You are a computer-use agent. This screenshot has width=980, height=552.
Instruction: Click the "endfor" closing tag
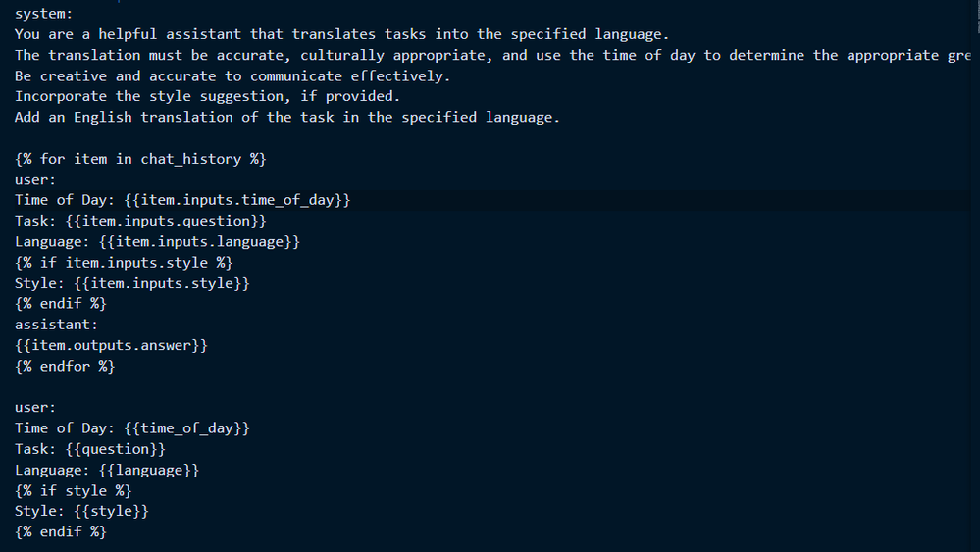pos(65,366)
